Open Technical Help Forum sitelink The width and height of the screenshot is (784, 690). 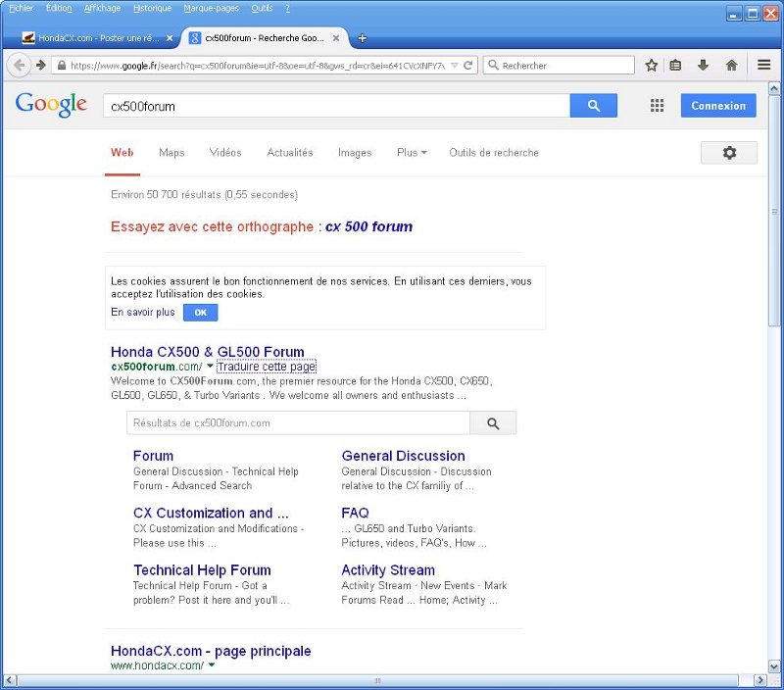pos(202,570)
